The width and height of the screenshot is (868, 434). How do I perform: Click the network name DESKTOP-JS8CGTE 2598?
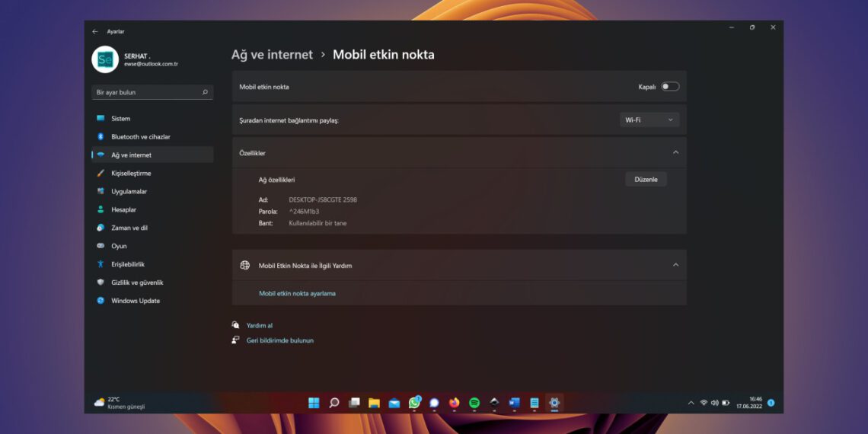323,199
